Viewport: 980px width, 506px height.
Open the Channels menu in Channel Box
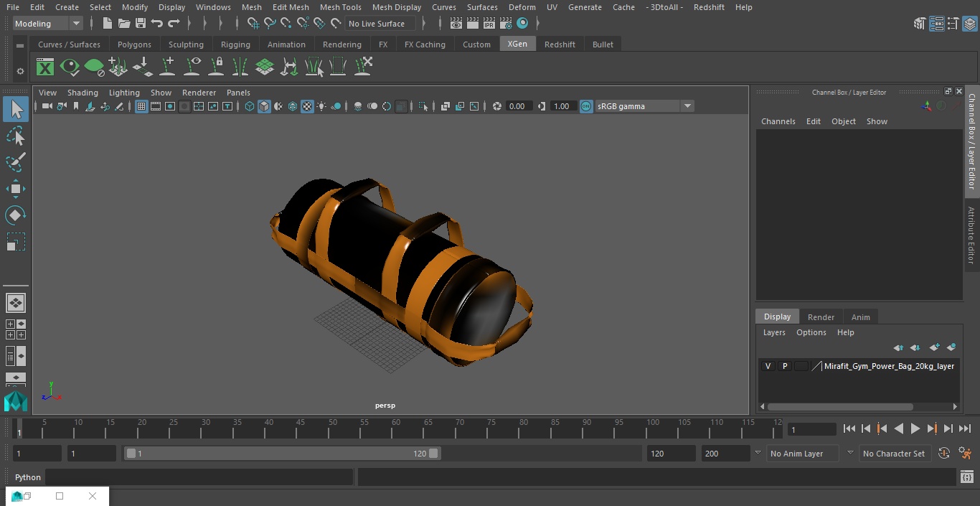click(778, 121)
